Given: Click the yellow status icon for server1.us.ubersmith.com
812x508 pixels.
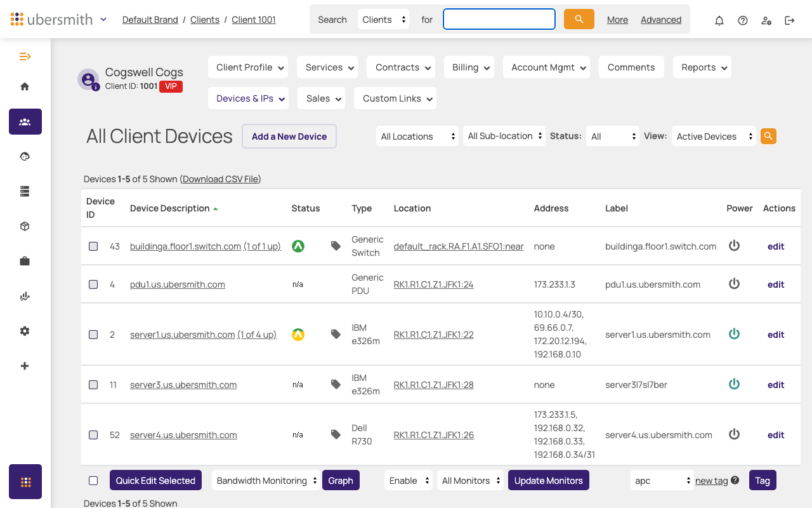Looking at the screenshot, I should [298, 334].
